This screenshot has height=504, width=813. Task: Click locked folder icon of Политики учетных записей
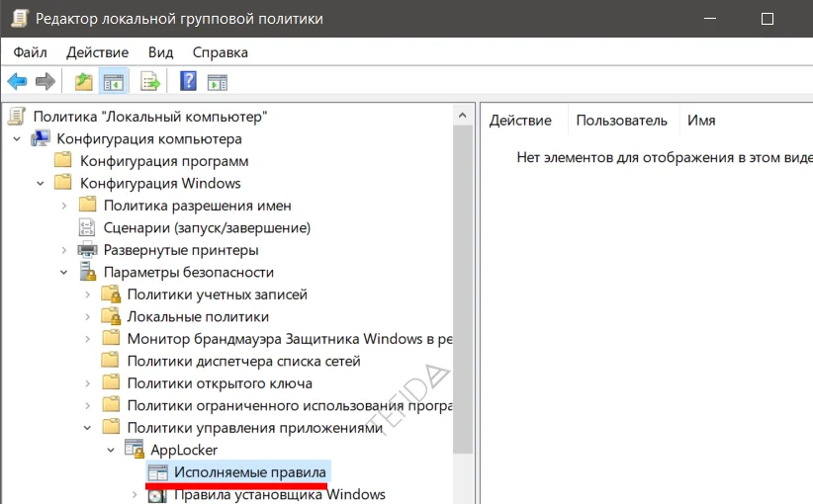pos(111,294)
